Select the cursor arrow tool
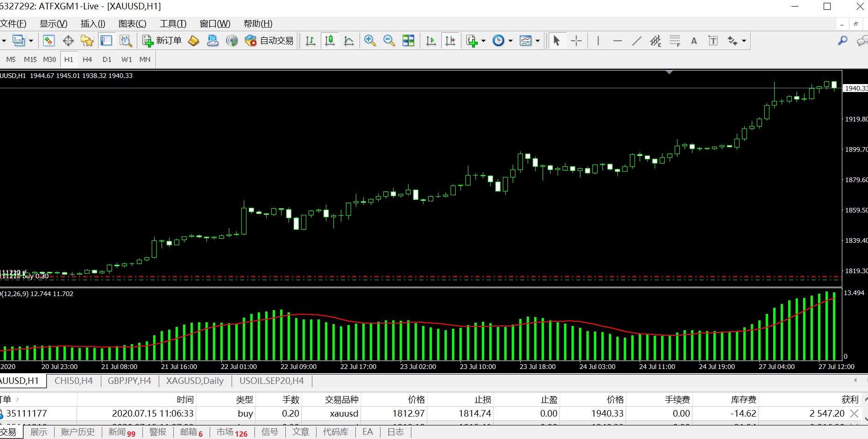The image size is (868, 439). click(557, 41)
